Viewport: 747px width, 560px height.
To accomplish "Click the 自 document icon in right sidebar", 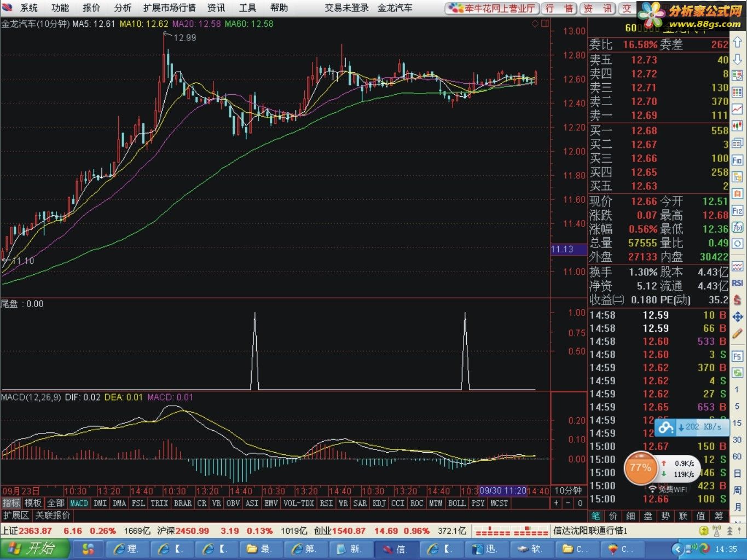I will (x=737, y=194).
